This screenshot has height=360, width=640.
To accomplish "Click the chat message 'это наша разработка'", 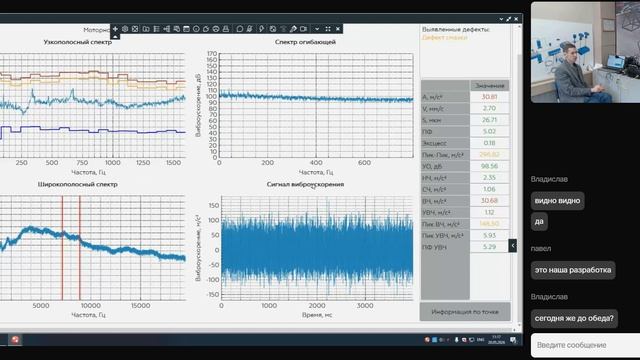I will pos(573,270).
